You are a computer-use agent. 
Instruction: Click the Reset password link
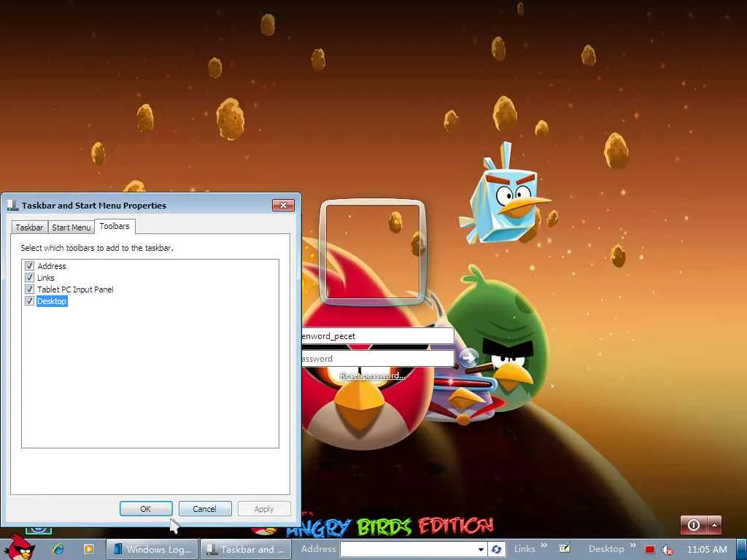tap(372, 376)
